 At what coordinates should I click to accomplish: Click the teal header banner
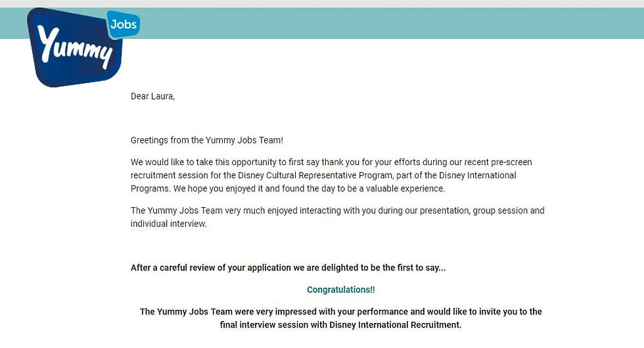click(322, 23)
